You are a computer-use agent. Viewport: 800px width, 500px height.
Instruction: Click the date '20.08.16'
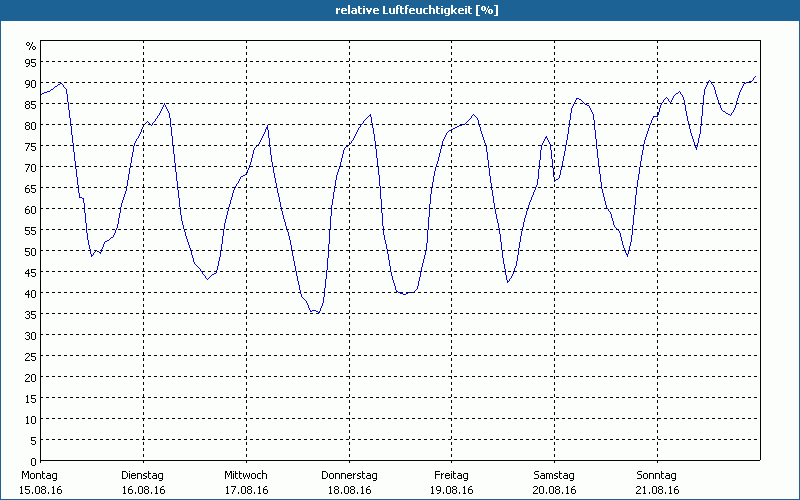(x=555, y=490)
